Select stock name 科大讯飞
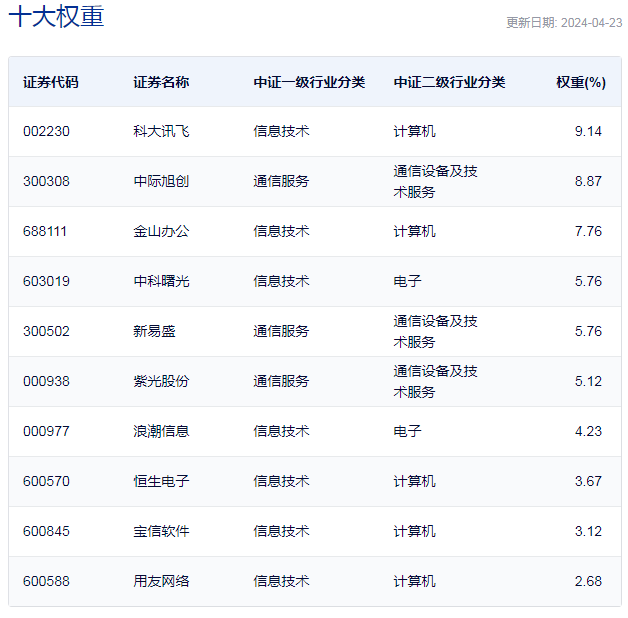This screenshot has height=618, width=628. pos(161,131)
